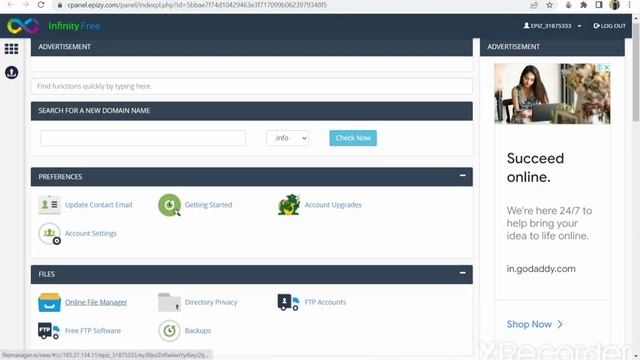Open the grid apps icon in sidebar
The height and width of the screenshot is (360, 640).
pyautogui.click(x=11, y=49)
